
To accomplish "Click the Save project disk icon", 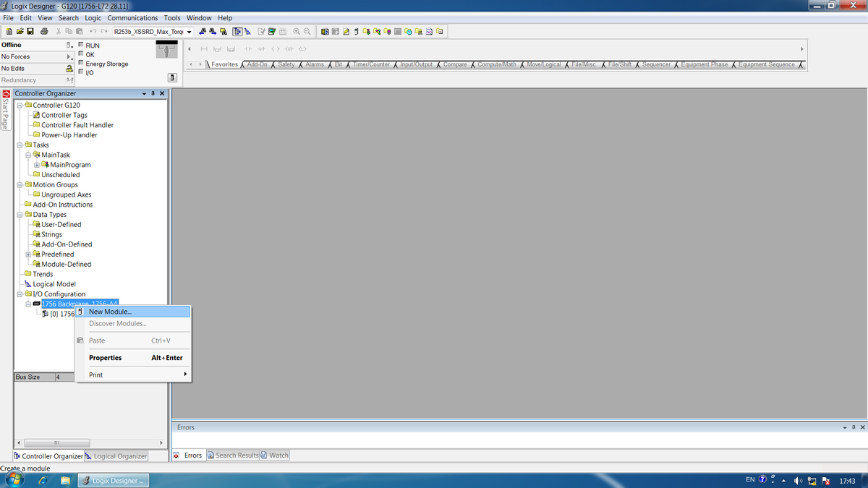I will click(30, 32).
